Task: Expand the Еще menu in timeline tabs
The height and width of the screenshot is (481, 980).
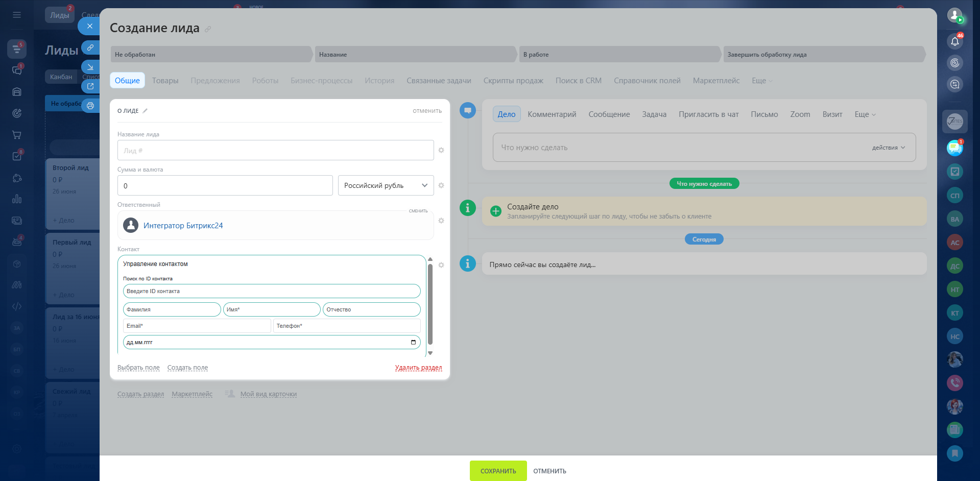Action: pos(865,114)
